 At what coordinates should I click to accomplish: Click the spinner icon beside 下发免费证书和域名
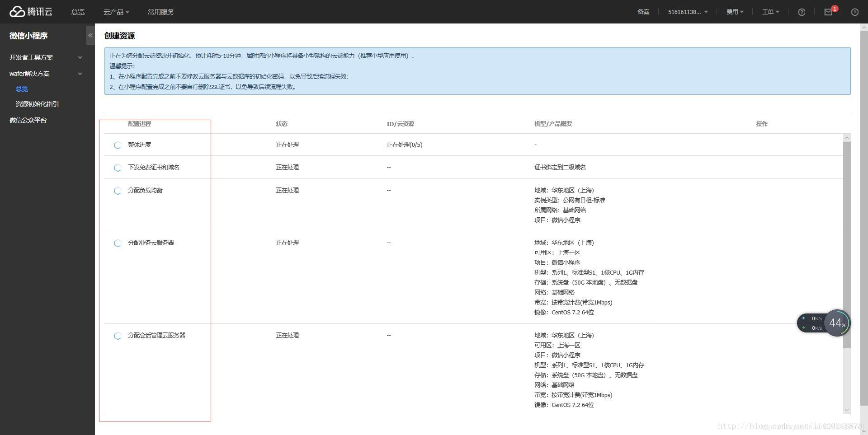(118, 168)
